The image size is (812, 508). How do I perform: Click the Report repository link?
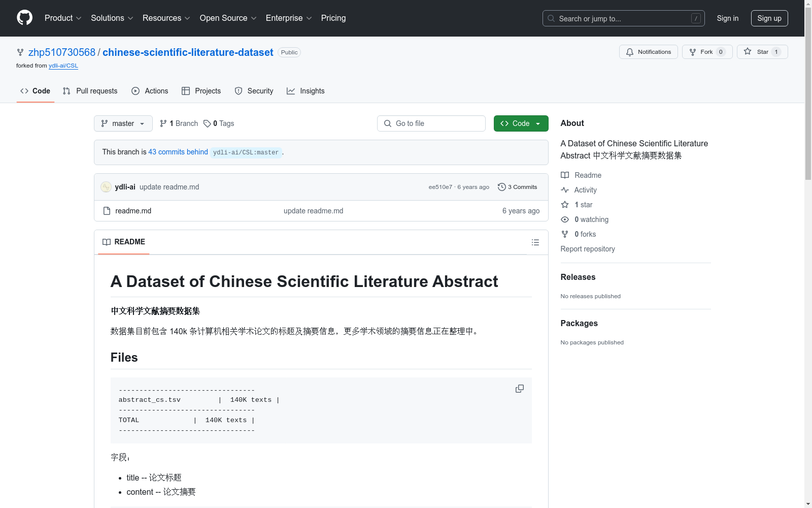588,249
